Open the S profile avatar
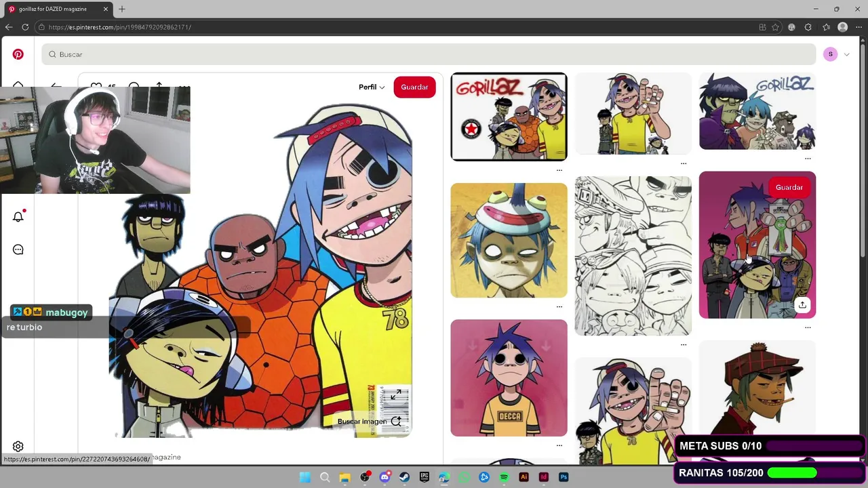The image size is (868, 488). [830, 54]
